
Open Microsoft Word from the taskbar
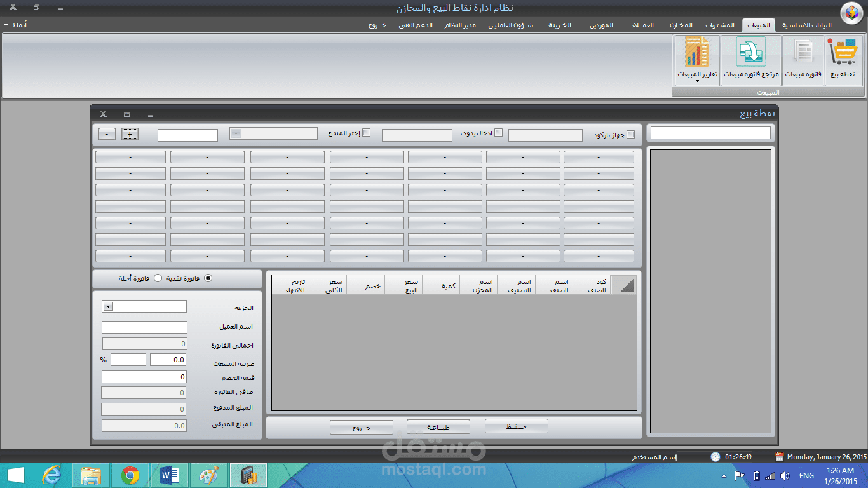tap(170, 475)
